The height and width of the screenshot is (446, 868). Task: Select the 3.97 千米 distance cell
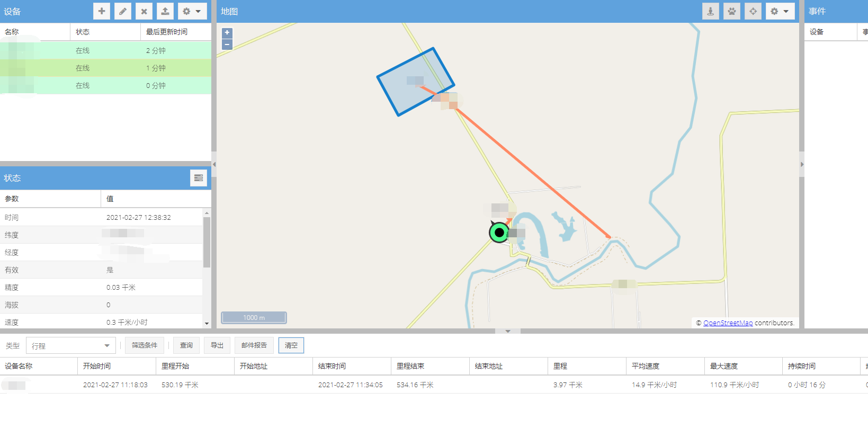click(568, 385)
